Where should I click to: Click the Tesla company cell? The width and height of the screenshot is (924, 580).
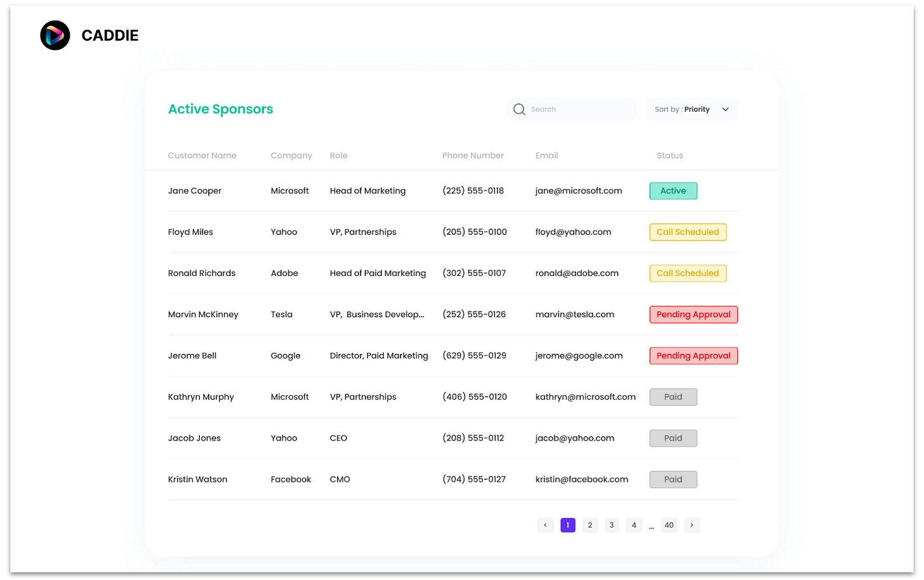tap(281, 315)
